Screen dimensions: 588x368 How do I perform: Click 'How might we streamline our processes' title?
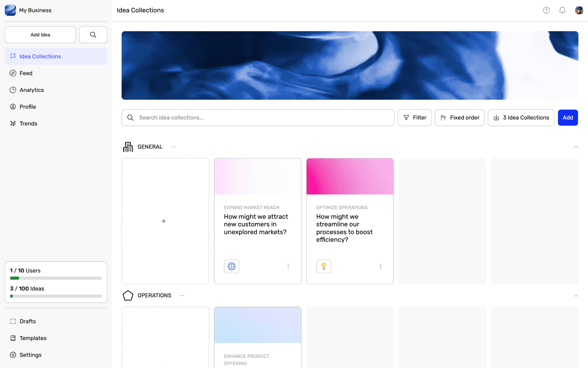tap(344, 228)
